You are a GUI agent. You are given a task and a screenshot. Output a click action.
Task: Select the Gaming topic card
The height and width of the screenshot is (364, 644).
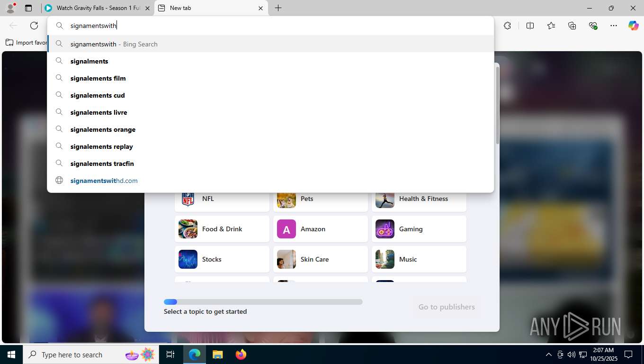419,229
